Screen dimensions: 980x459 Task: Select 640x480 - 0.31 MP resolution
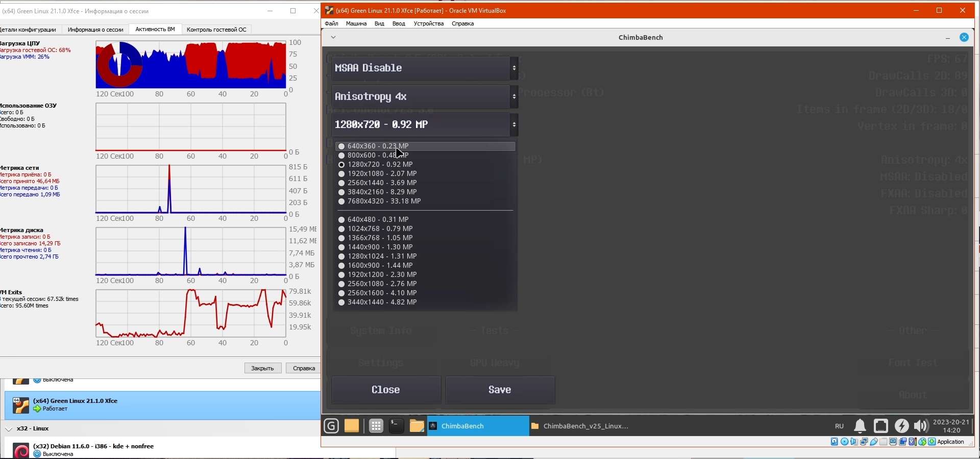click(x=425, y=220)
